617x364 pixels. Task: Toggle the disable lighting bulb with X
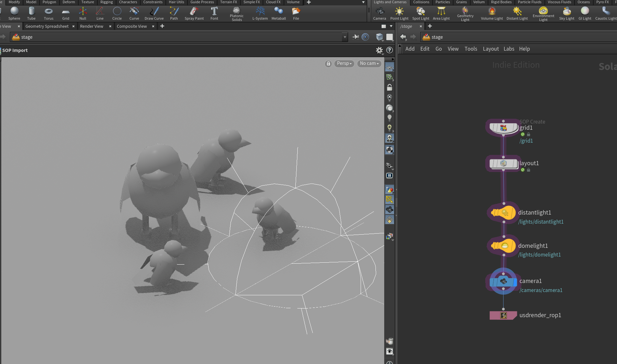click(389, 97)
